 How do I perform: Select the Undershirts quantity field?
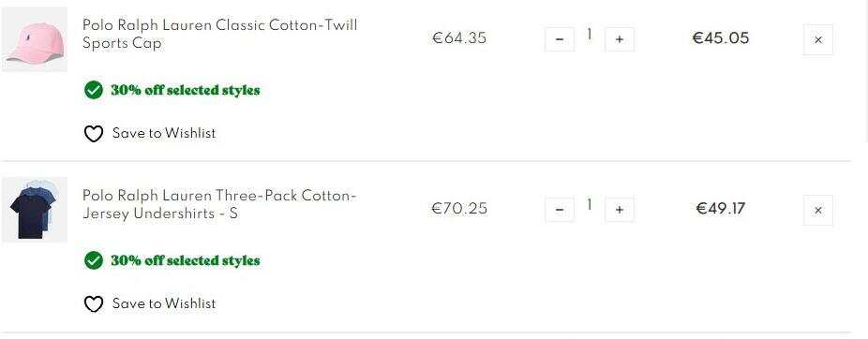(x=590, y=206)
